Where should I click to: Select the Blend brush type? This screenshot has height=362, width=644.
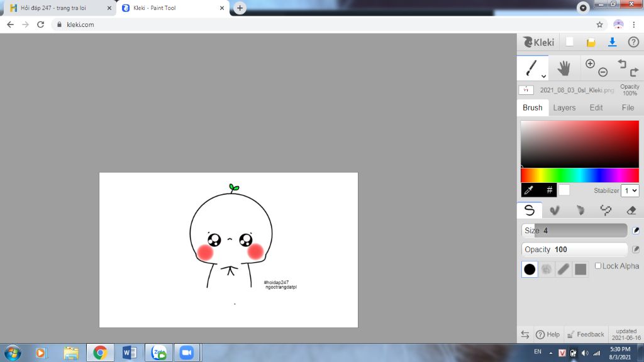[555, 210]
